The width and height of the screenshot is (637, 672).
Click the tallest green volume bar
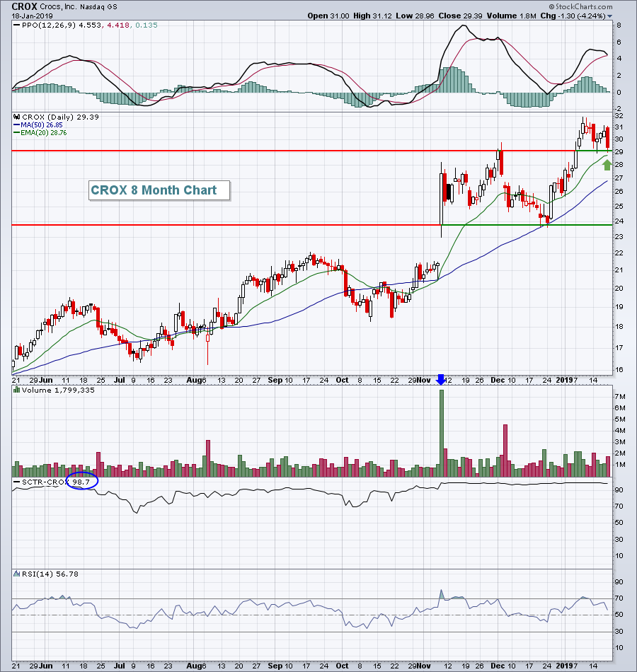[x=442, y=434]
